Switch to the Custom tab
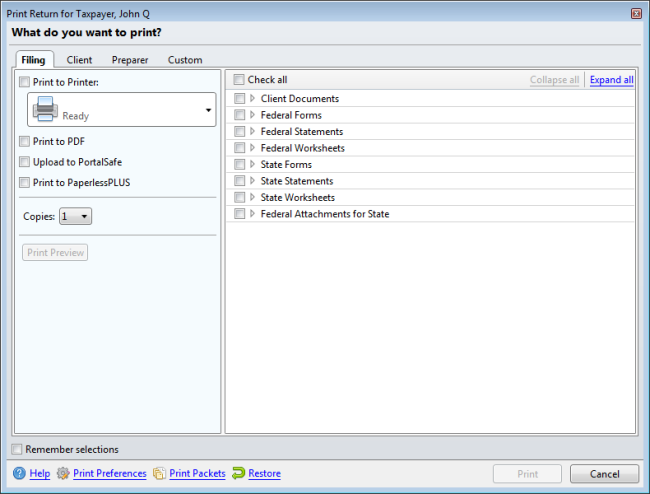Image resolution: width=650 pixels, height=494 pixels. coord(185,60)
